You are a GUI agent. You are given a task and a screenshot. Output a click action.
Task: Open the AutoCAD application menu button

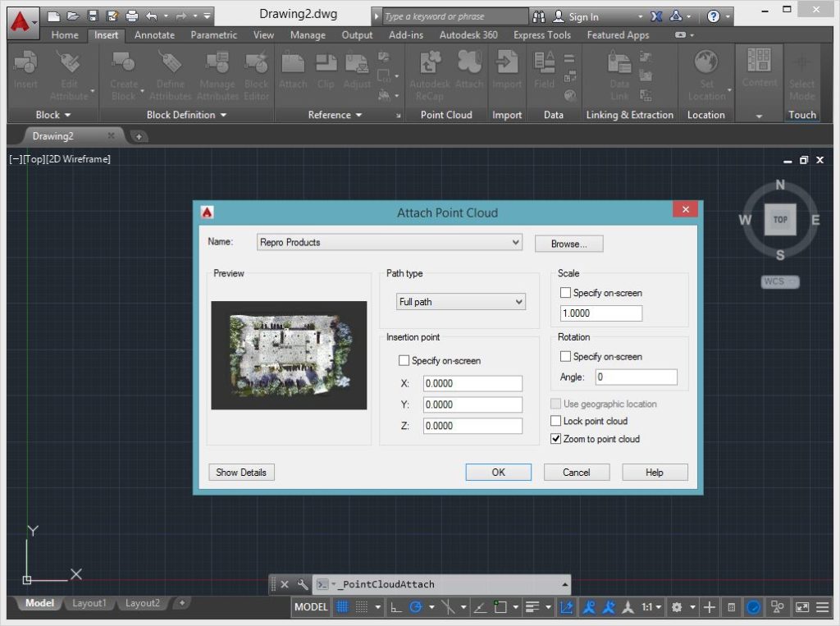coord(23,22)
